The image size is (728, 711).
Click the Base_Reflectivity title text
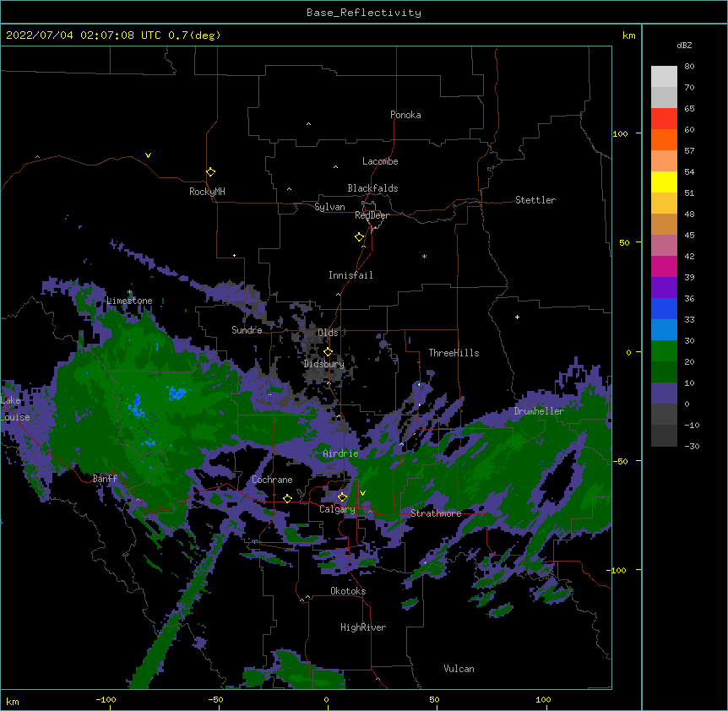[x=364, y=13]
